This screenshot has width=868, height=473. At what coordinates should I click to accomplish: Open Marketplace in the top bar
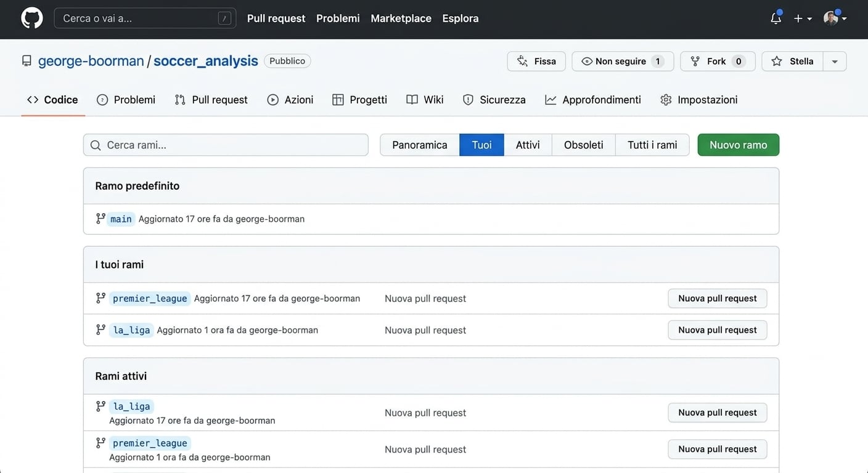pos(401,18)
